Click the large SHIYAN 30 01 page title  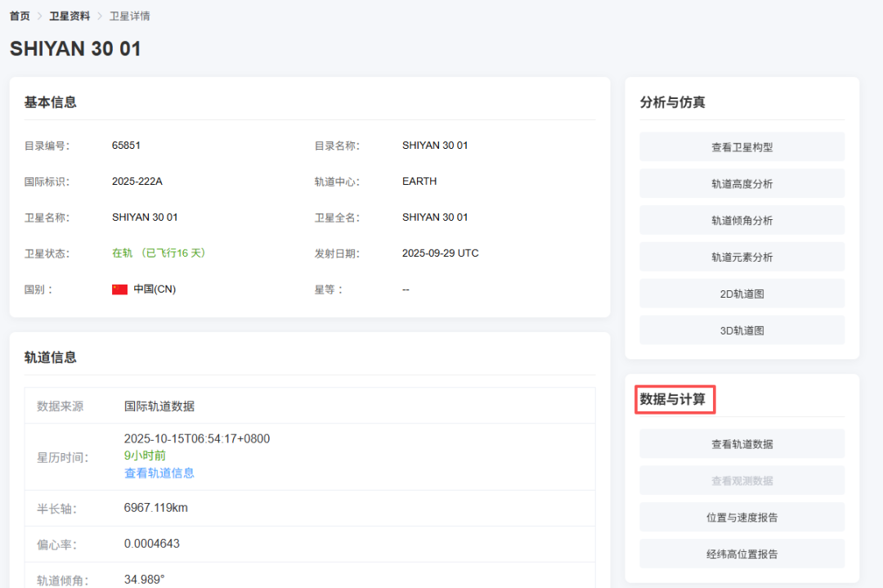click(x=75, y=49)
